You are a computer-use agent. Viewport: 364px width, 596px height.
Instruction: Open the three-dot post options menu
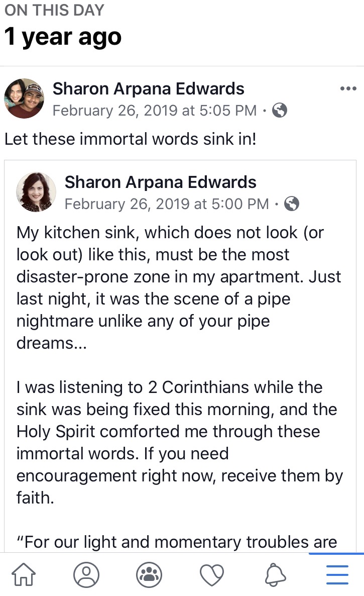(x=348, y=89)
